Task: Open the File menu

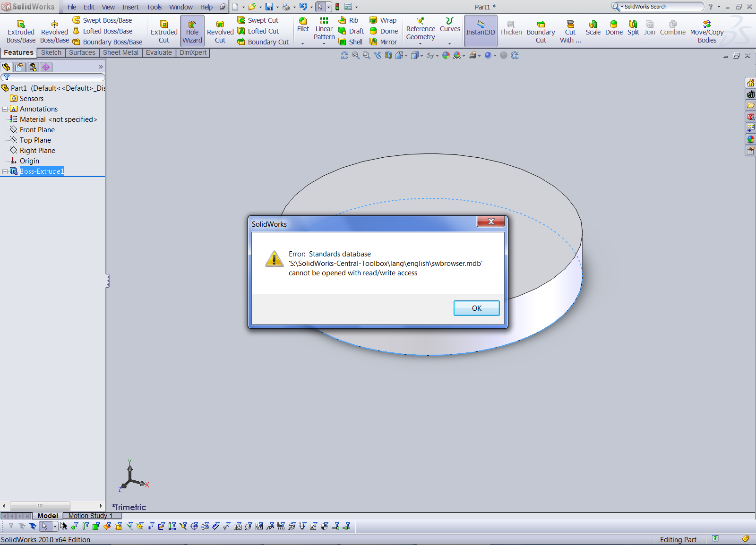Action: click(x=72, y=7)
